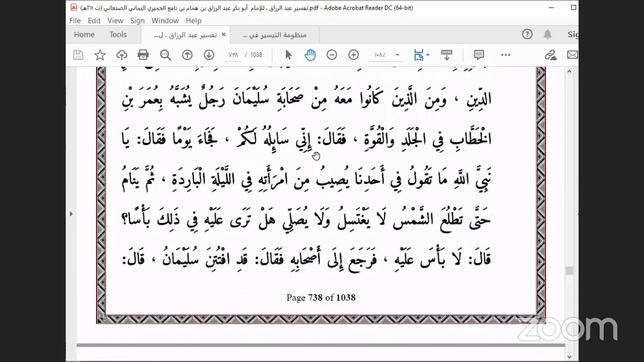Viewport: 644px width, 362px height.
Task: Select the تفسير عبد الرزاق document tab
Action: click(185, 35)
